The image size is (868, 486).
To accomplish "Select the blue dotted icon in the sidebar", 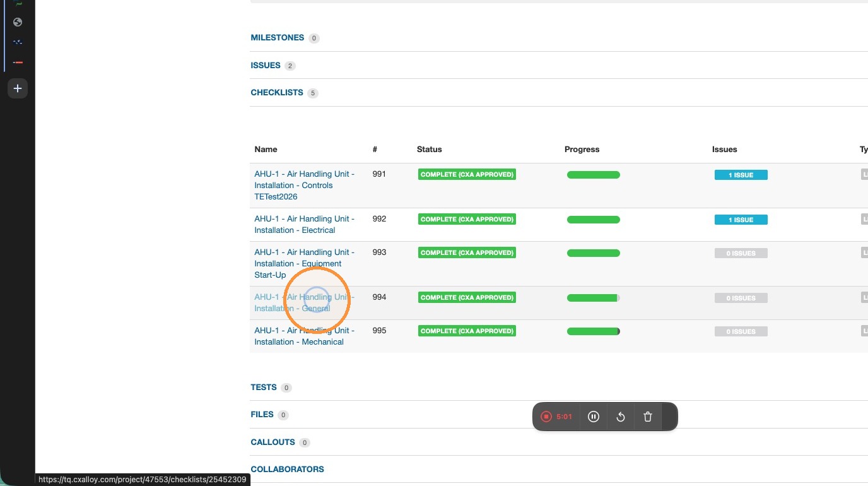I will [18, 42].
